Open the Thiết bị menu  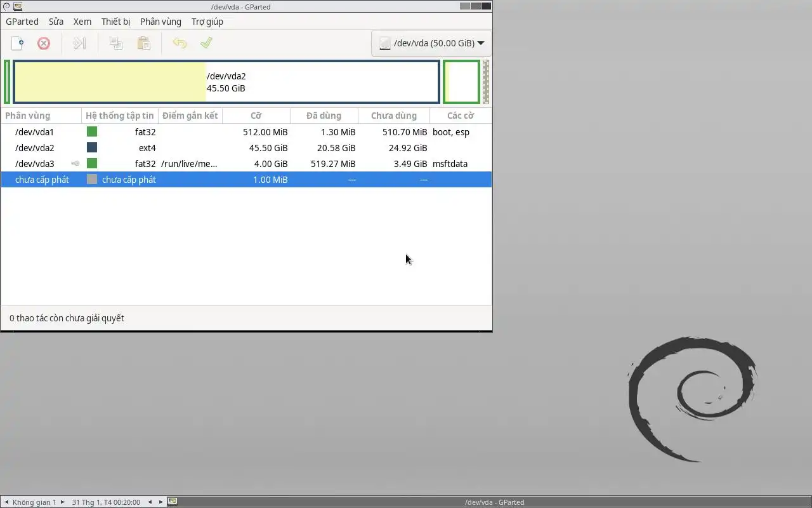115,22
